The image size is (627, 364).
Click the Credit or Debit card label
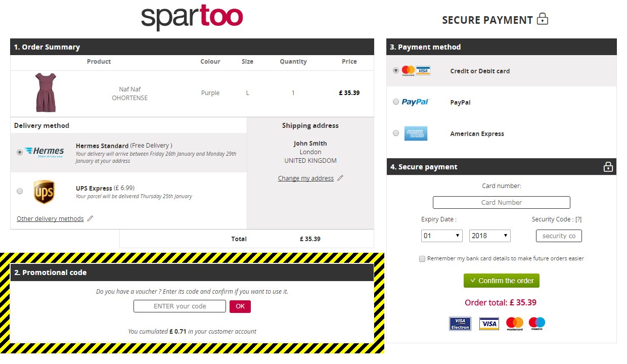tap(480, 71)
